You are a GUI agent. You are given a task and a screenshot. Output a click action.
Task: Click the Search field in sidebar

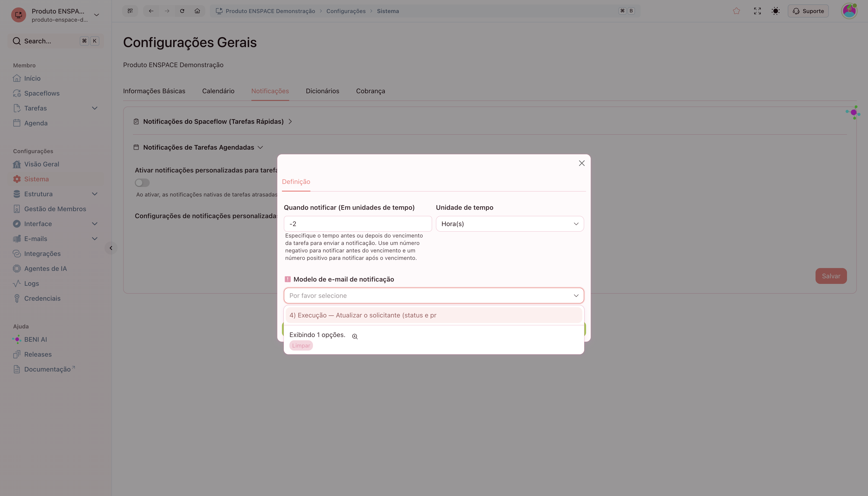pyautogui.click(x=56, y=41)
